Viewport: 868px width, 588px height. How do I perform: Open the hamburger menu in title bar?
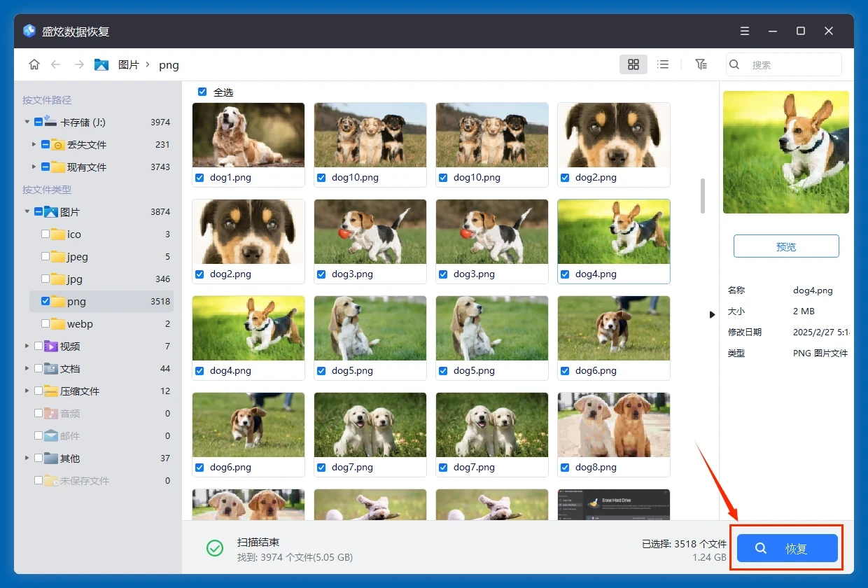pyautogui.click(x=745, y=31)
